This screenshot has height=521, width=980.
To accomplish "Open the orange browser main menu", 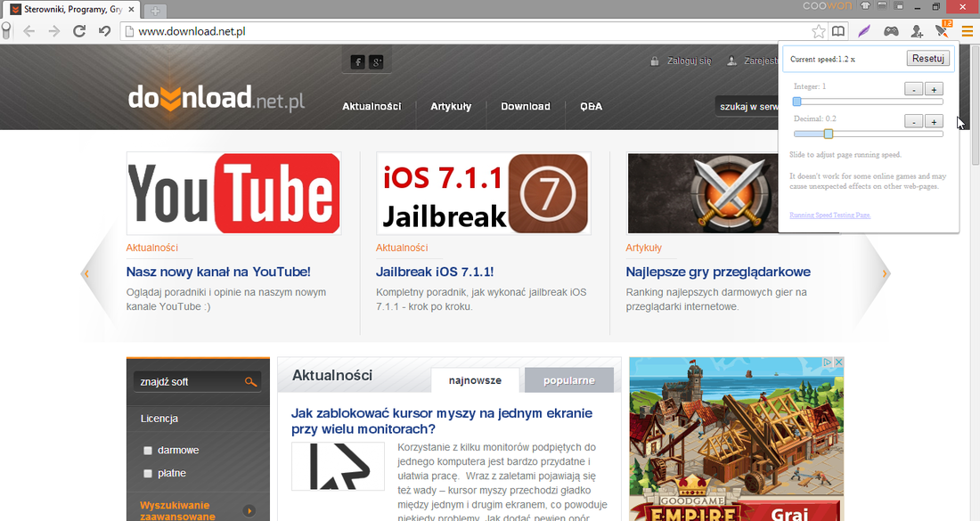I will pyautogui.click(x=967, y=31).
